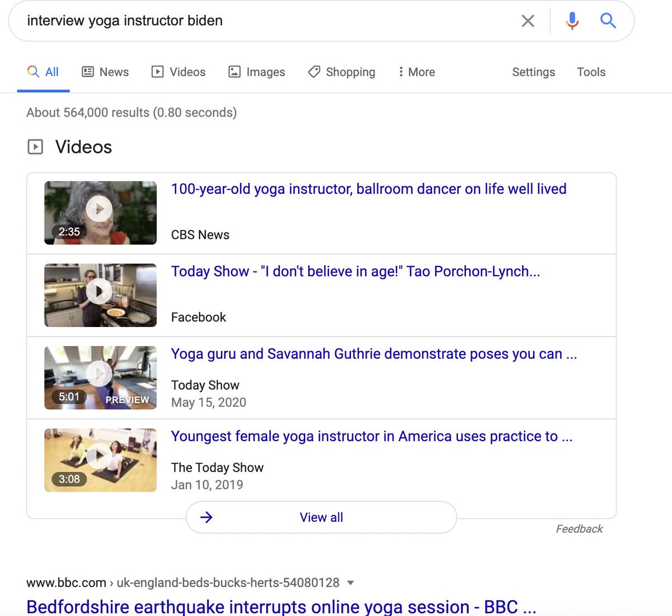Image resolution: width=672 pixels, height=616 pixels.
Task: Open the Shopping tab
Action: point(342,72)
